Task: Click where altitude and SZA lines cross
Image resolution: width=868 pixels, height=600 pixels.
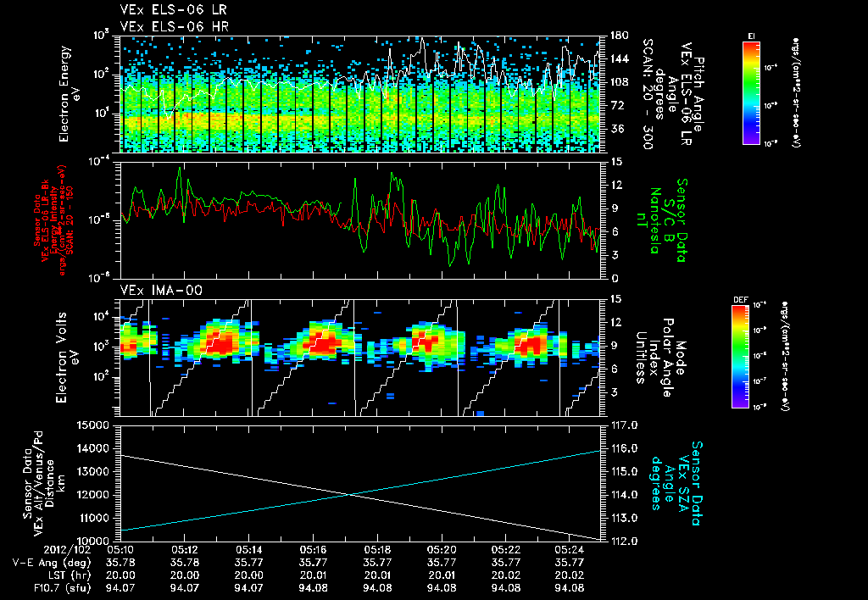Action: pos(350,495)
